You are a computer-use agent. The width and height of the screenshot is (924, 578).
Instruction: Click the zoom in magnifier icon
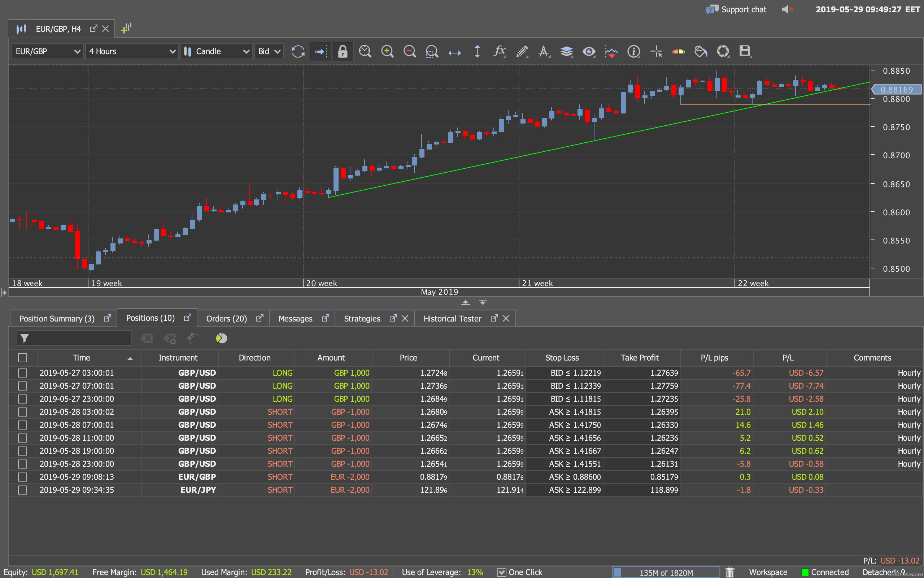[x=387, y=52]
